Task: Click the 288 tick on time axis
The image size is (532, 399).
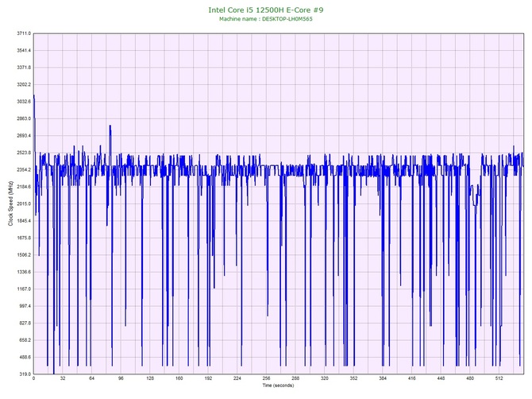Action: (x=295, y=378)
